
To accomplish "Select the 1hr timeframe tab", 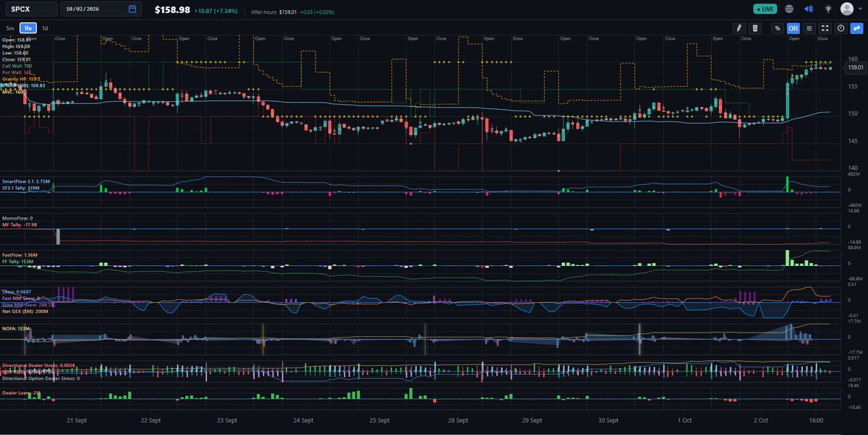I will (28, 28).
